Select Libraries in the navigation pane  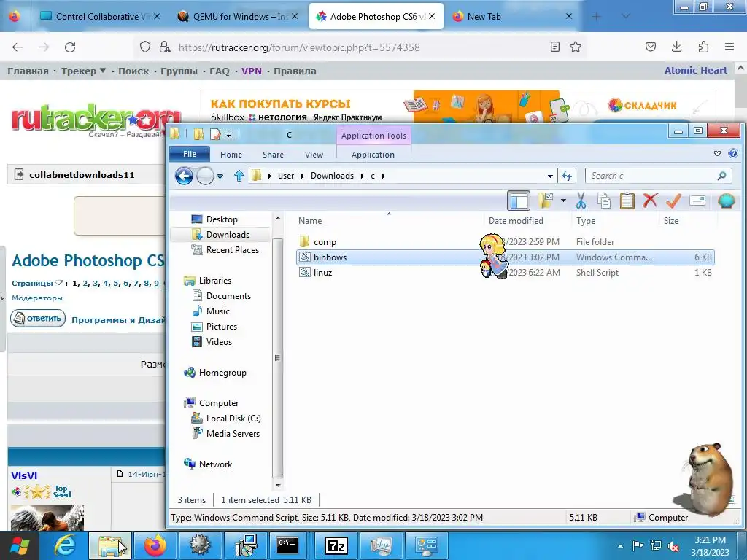(215, 281)
